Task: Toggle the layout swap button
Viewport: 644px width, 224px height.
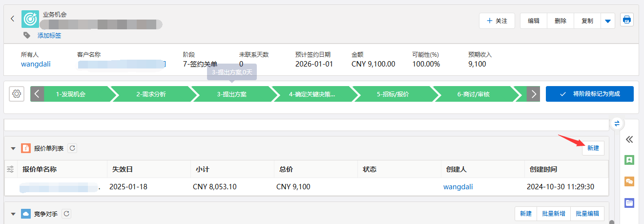Action: [x=617, y=123]
